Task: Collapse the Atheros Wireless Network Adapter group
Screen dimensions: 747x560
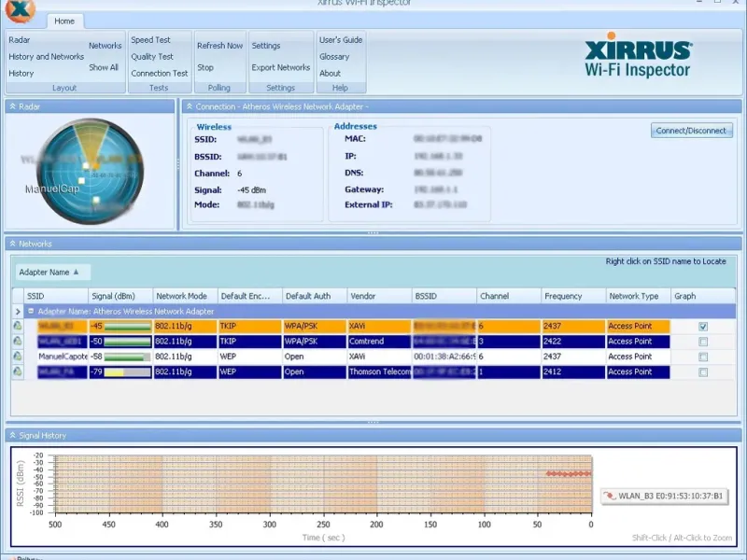Action: click(x=31, y=311)
